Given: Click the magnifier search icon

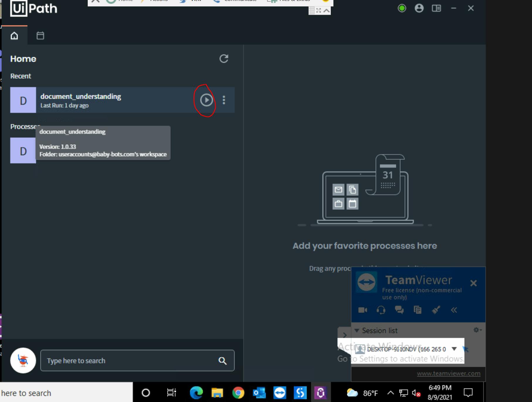Looking at the screenshot, I should 223,361.
